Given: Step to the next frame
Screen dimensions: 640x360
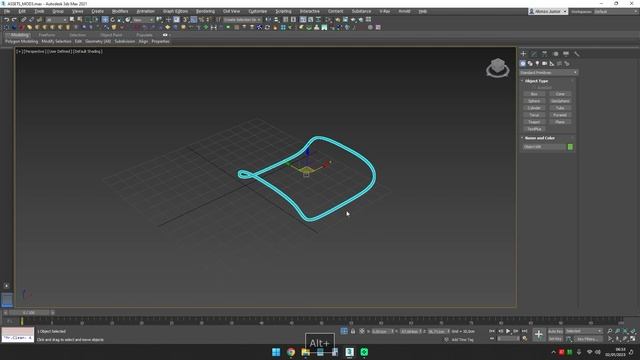Looking at the screenshot, I should coord(516,331).
